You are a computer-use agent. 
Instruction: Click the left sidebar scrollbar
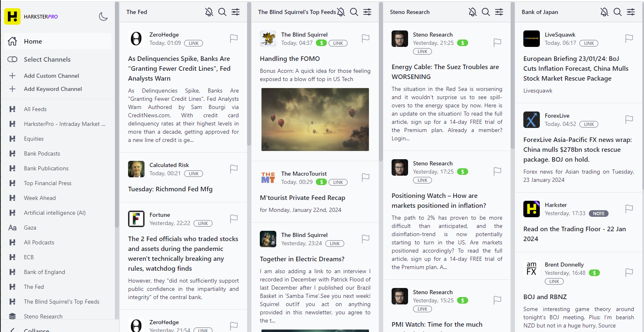click(117, 115)
